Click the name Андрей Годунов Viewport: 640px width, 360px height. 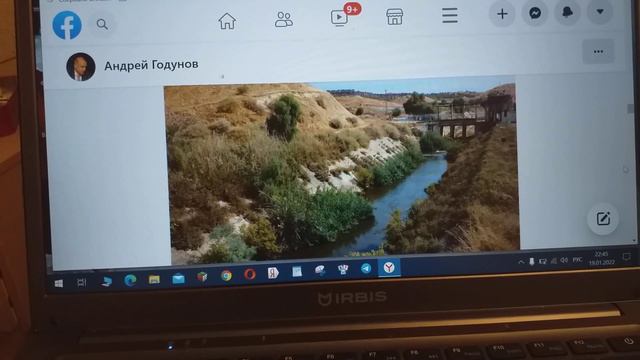click(151, 65)
